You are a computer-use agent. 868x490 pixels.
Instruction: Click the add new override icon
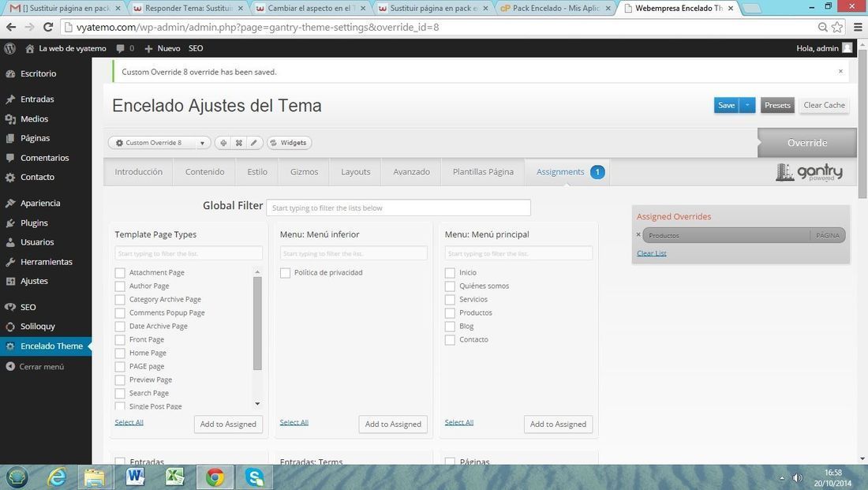pyautogui.click(x=223, y=143)
